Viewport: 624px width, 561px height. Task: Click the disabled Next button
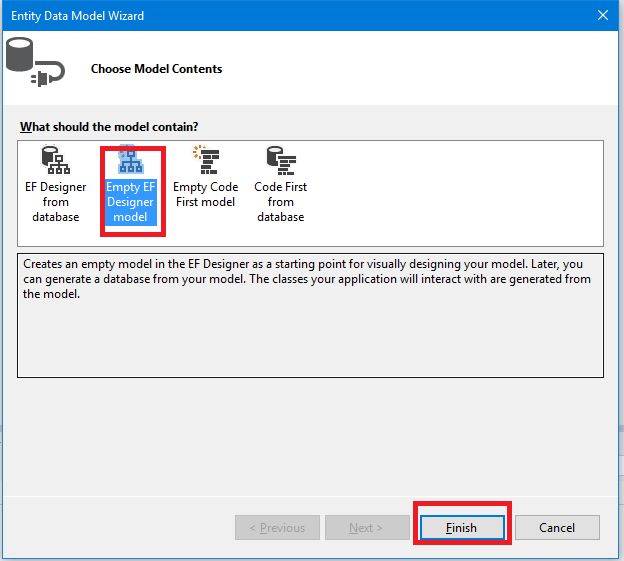(367, 528)
